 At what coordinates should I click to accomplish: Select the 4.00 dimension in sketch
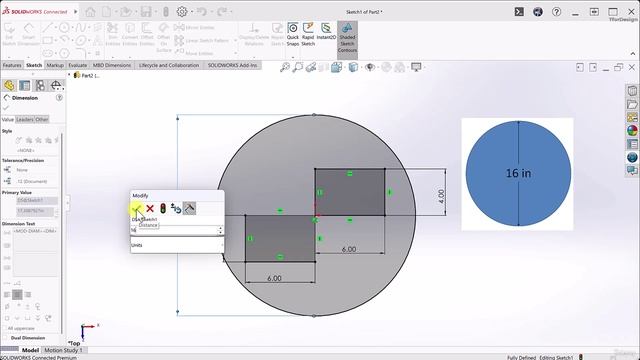pyautogui.click(x=441, y=196)
